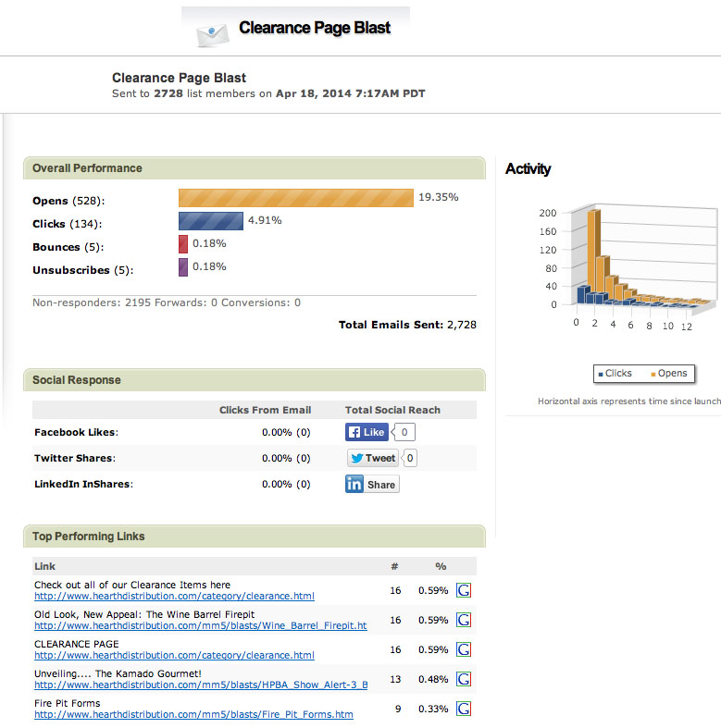Click the Clicks legend swatch in Activity chart
This screenshot has height=728, width=721.
click(x=601, y=374)
